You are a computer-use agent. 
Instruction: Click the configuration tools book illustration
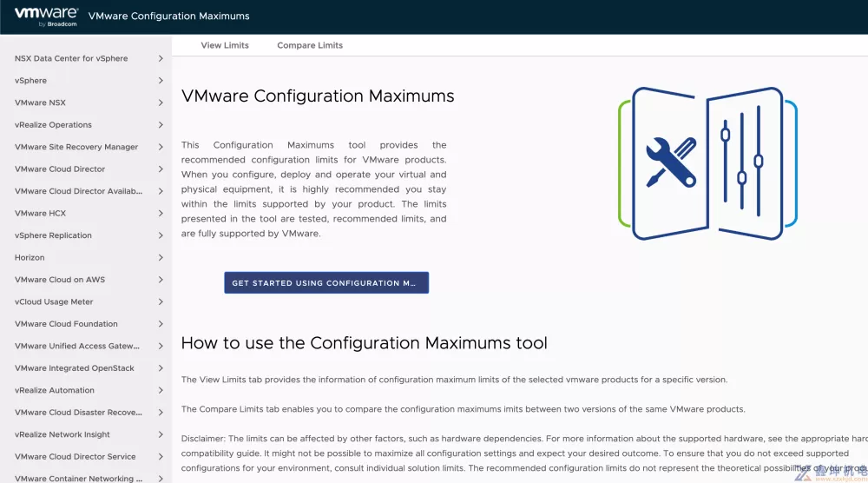707,163
